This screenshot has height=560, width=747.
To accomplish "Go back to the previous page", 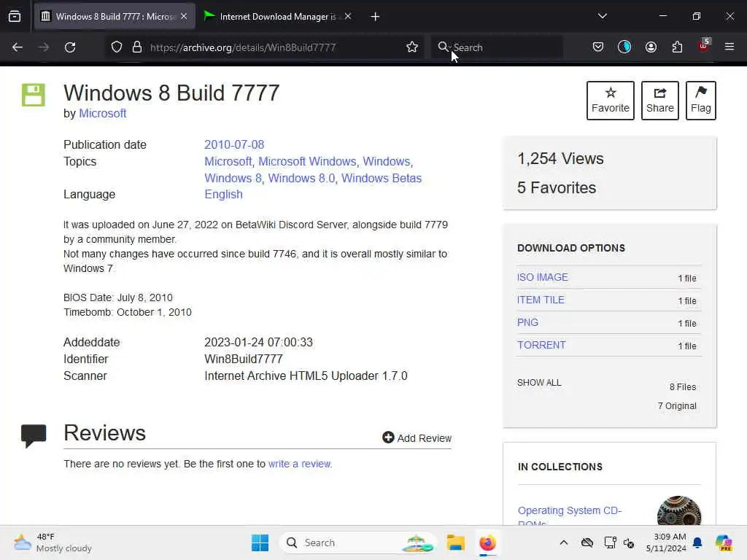I will (18, 47).
